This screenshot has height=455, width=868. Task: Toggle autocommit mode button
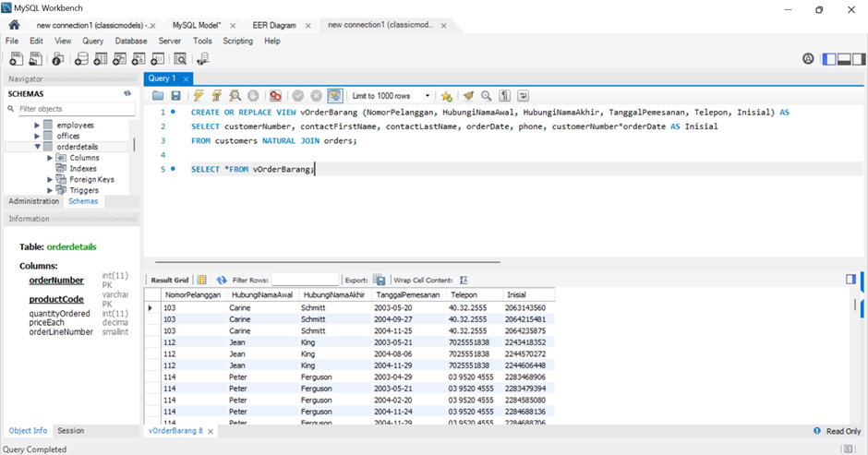point(335,96)
